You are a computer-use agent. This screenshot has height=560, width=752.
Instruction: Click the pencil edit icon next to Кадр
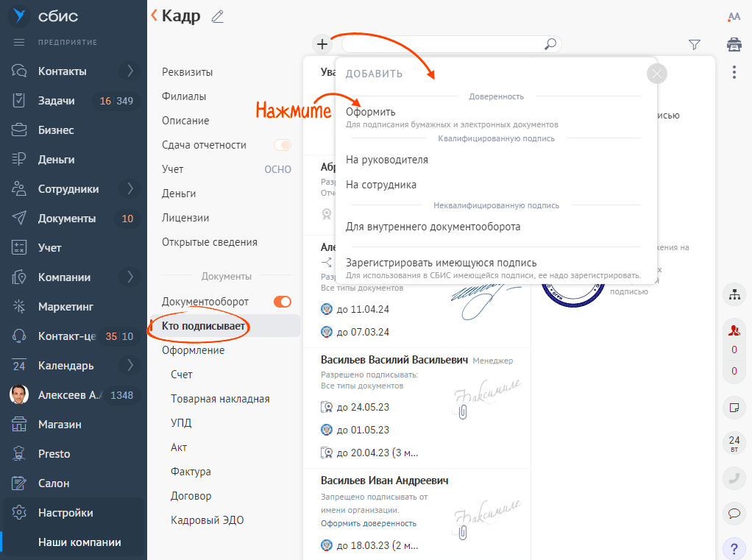217,17
